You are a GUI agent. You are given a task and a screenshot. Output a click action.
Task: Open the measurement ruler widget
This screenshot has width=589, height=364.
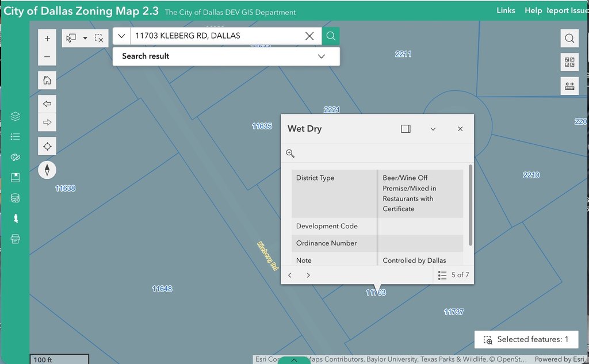569,86
